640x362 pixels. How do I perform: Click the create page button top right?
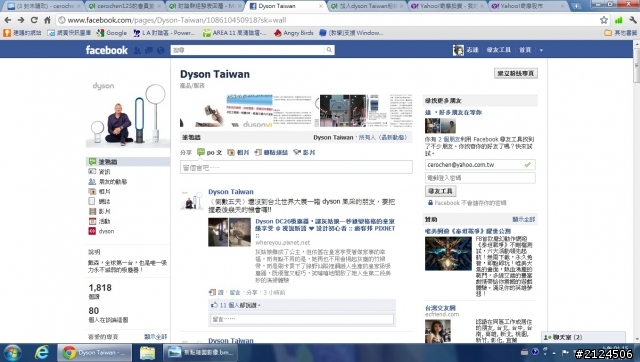coord(516,73)
